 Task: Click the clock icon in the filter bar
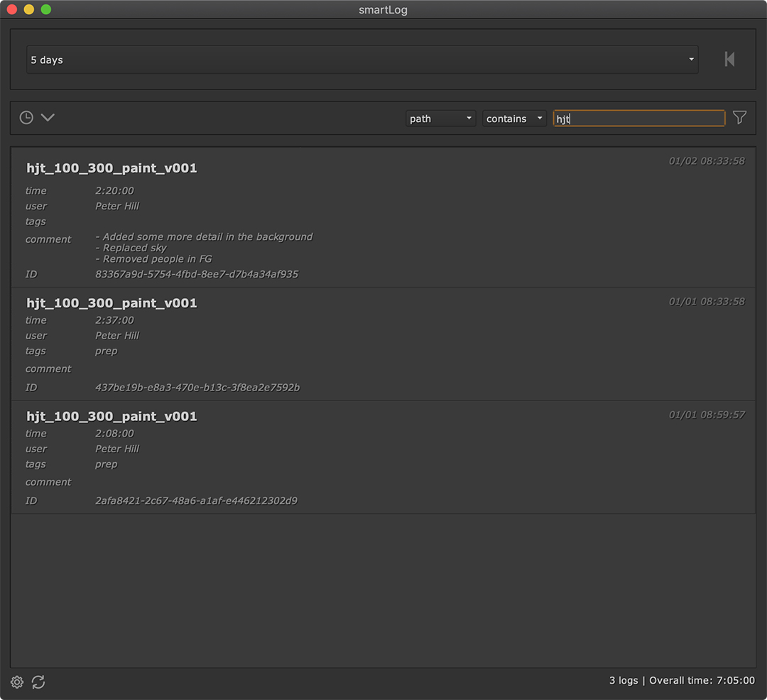point(26,118)
